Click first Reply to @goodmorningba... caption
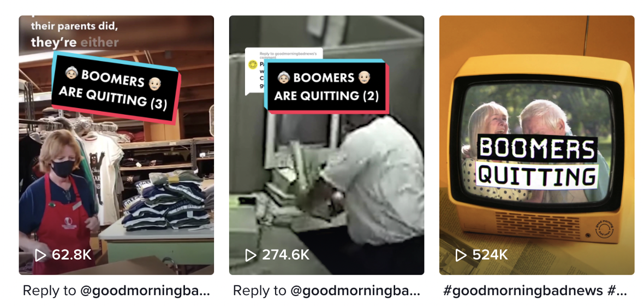Viewport: 644px width, 307px height. [x=116, y=291]
